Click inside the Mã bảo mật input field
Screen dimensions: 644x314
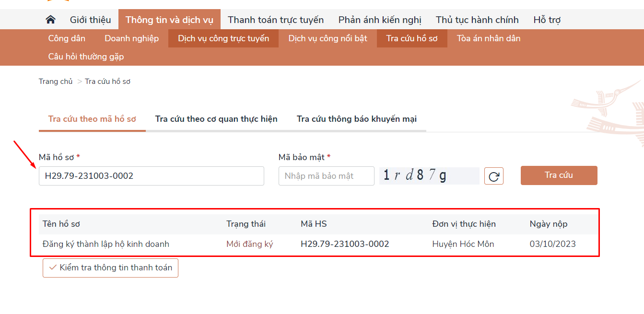326,175
